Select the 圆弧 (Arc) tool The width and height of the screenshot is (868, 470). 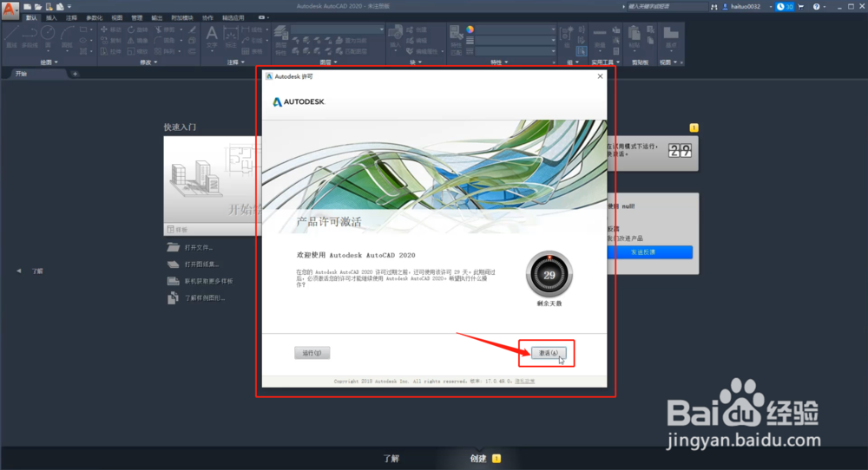click(67, 36)
